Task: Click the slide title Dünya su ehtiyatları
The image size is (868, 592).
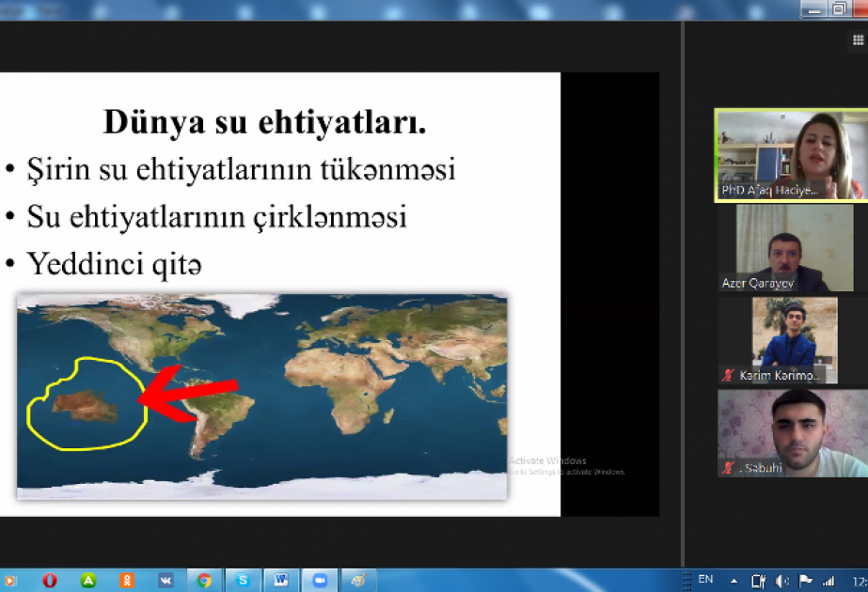Action: [x=264, y=122]
